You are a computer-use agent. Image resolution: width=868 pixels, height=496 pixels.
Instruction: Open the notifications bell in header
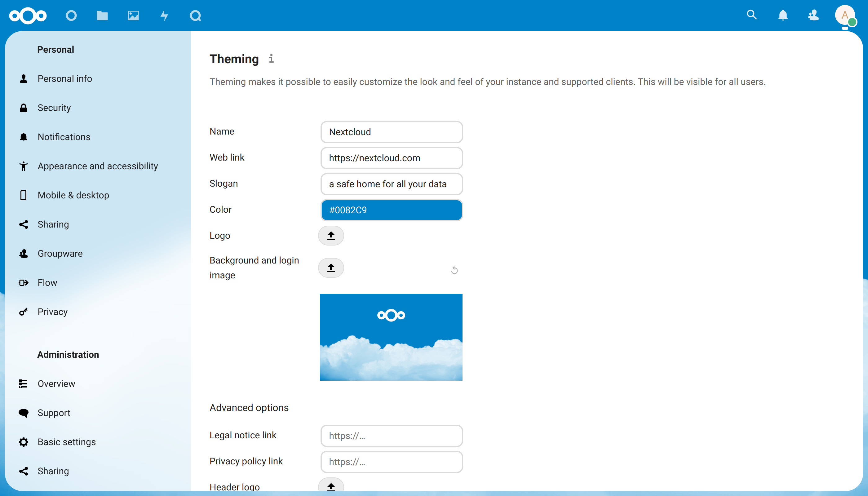[x=783, y=15]
